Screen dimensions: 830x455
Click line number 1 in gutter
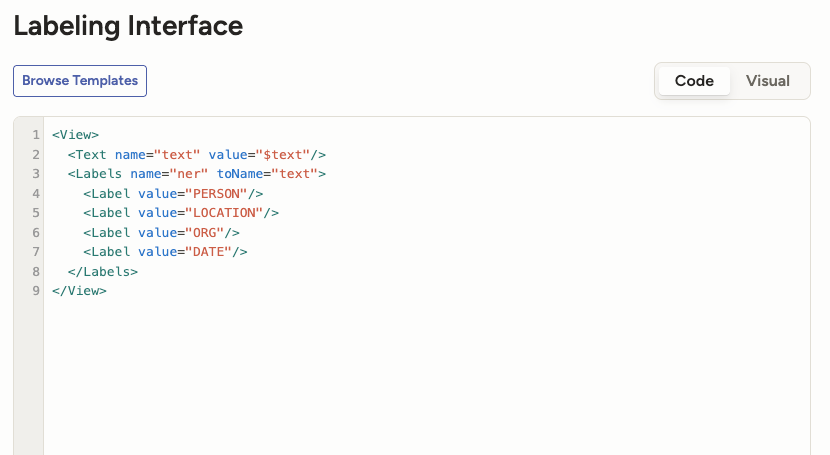tap(35, 135)
